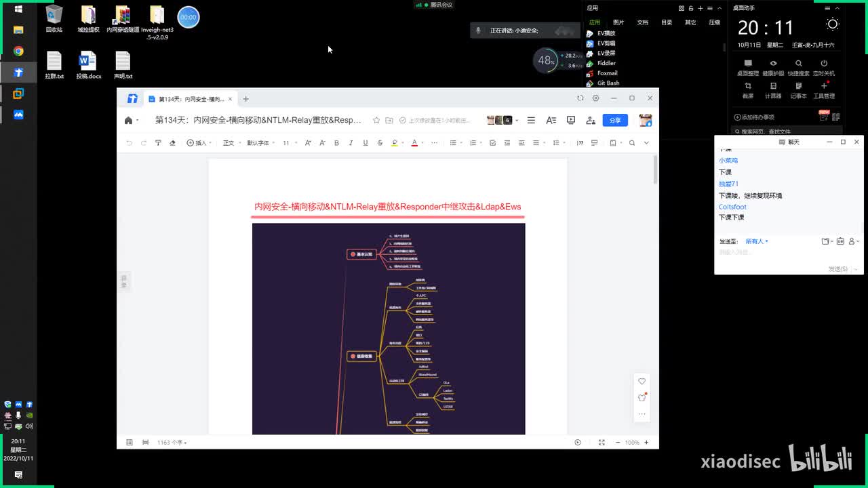868x488 pixels.
Task: Click the refresh icon in title bar
Action: (580, 98)
